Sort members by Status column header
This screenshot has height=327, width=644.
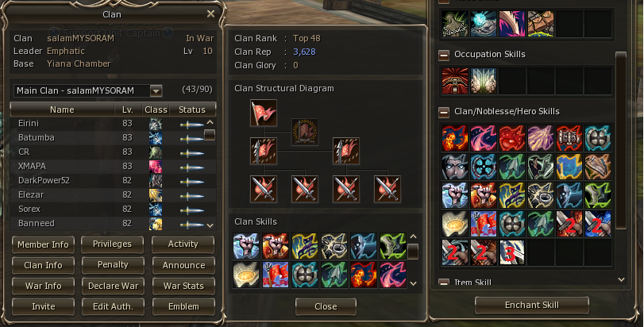point(192,110)
